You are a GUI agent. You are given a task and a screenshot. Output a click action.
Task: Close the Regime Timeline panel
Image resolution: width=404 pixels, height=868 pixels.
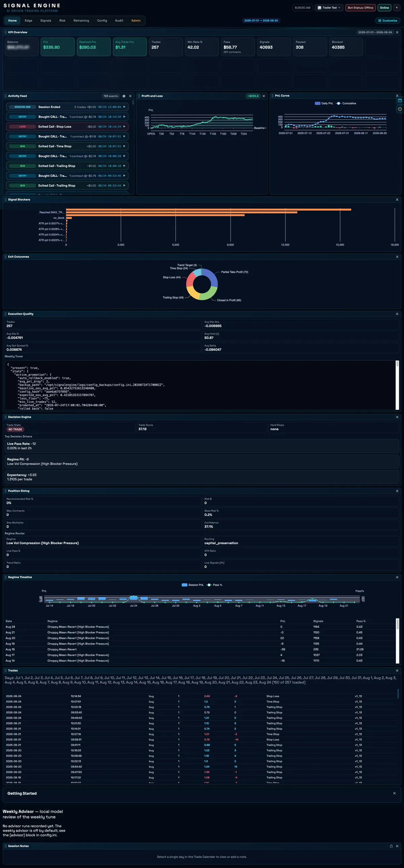(x=397, y=577)
